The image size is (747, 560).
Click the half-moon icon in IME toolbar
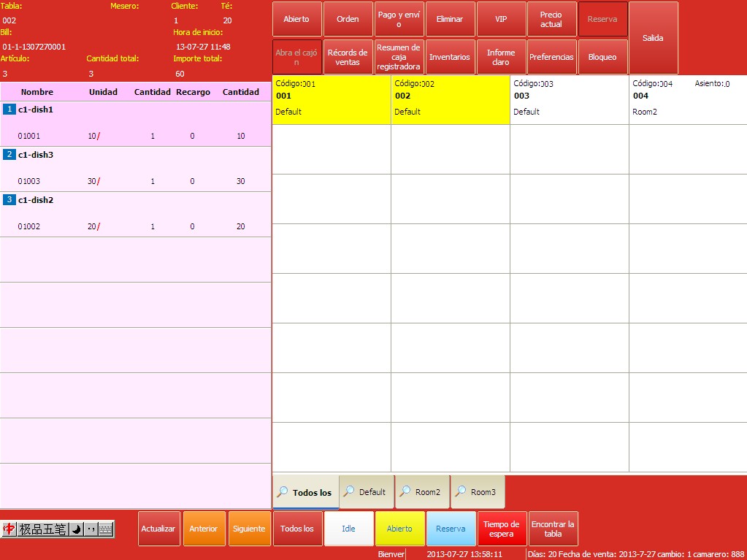click(x=76, y=529)
